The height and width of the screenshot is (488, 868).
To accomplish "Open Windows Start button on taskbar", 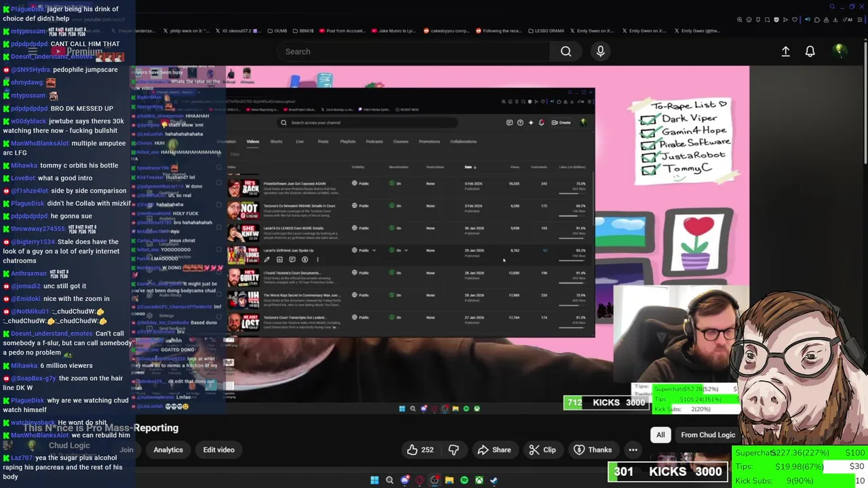I will click(x=374, y=481).
